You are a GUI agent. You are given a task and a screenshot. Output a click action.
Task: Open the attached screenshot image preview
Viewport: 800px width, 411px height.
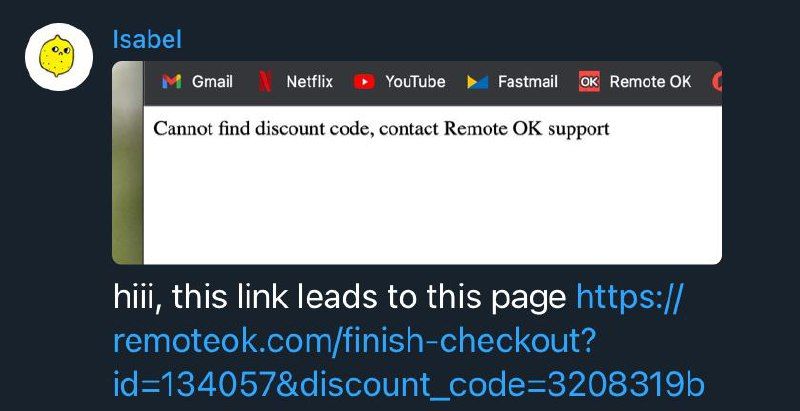(417, 163)
